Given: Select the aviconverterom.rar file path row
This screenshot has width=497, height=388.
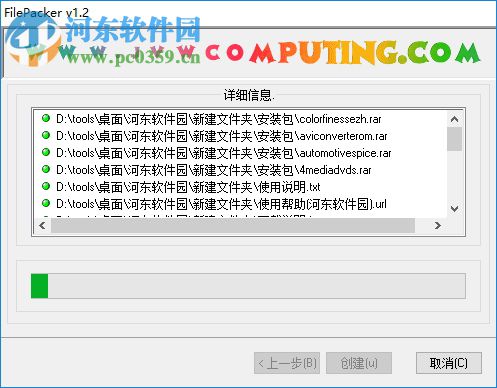Looking at the screenshot, I should point(222,136).
